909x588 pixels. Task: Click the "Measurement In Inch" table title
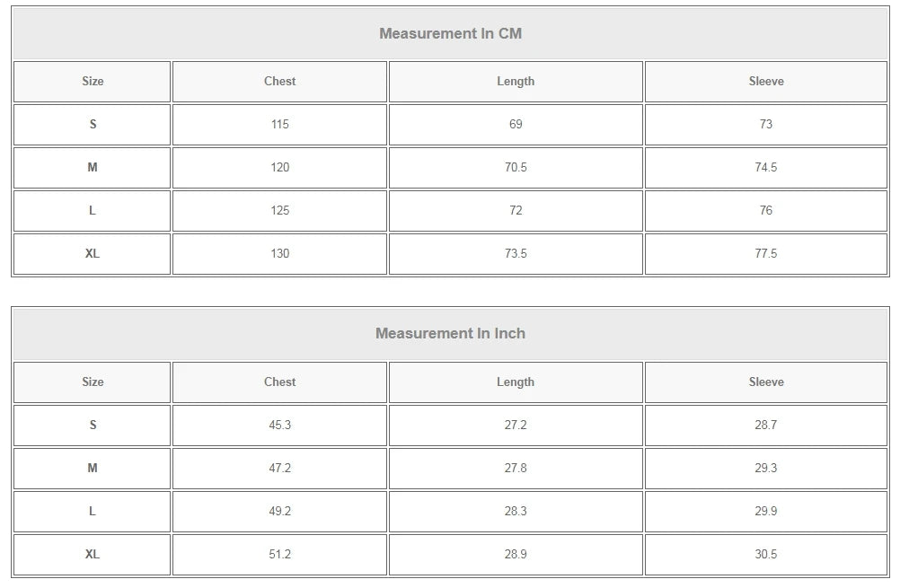[450, 334]
